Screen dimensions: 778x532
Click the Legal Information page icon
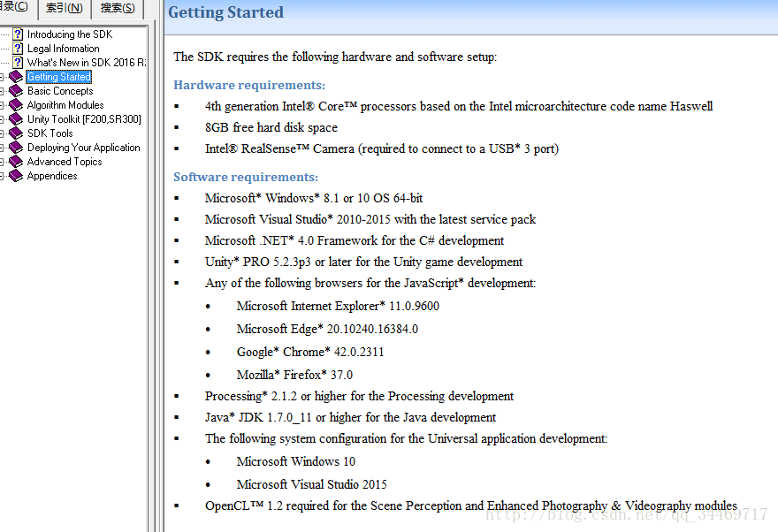click(18, 48)
